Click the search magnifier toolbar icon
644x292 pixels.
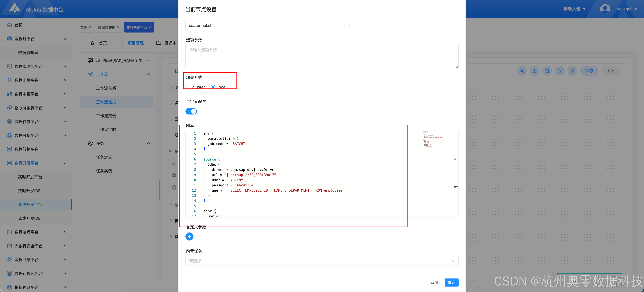[x=522, y=71]
